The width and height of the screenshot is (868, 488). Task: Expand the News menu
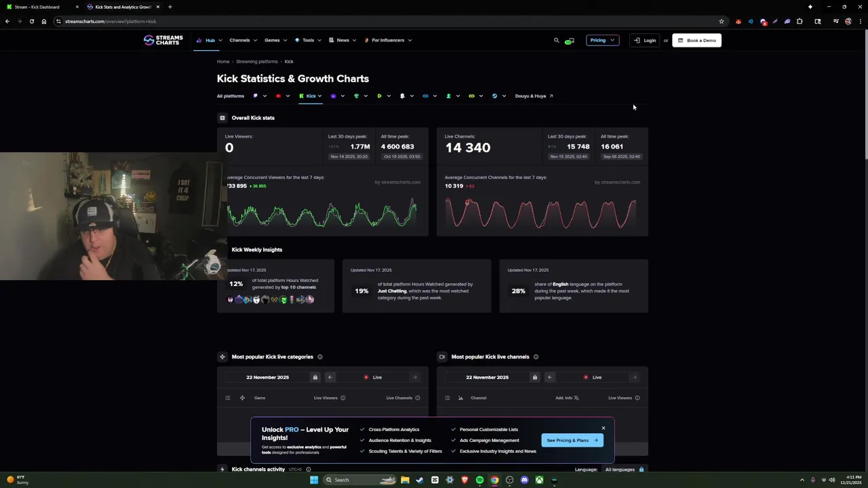pos(342,40)
